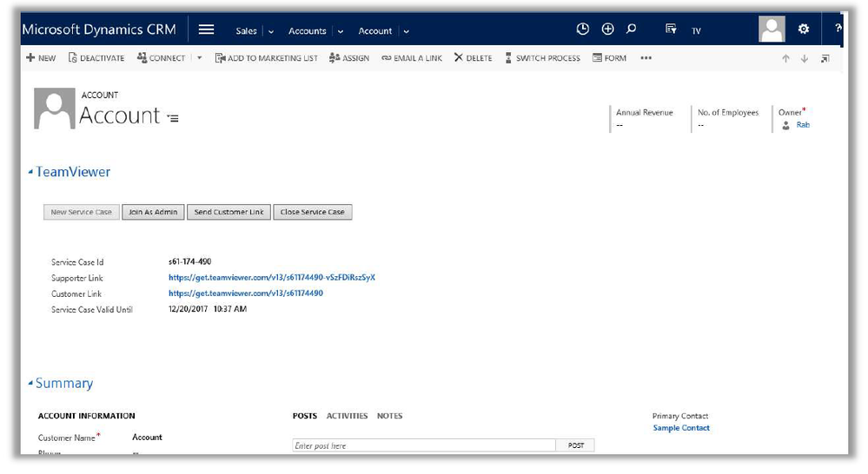
Task: Go to next record down arrow
Action: point(805,58)
